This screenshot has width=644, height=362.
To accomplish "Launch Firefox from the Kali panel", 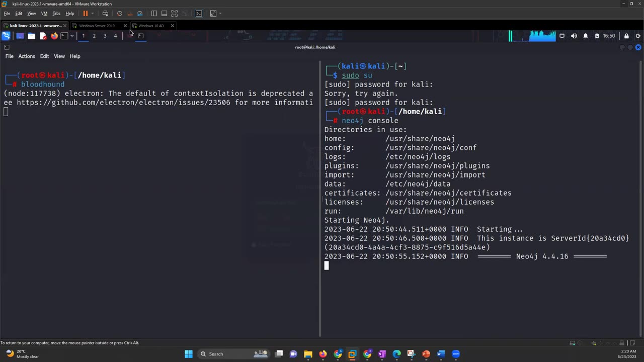I will pos(54,36).
